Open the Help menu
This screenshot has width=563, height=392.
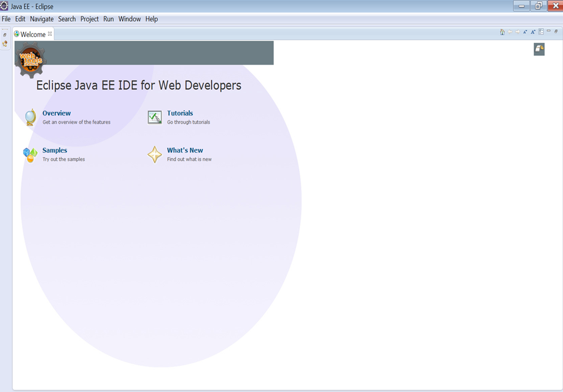[x=152, y=19]
